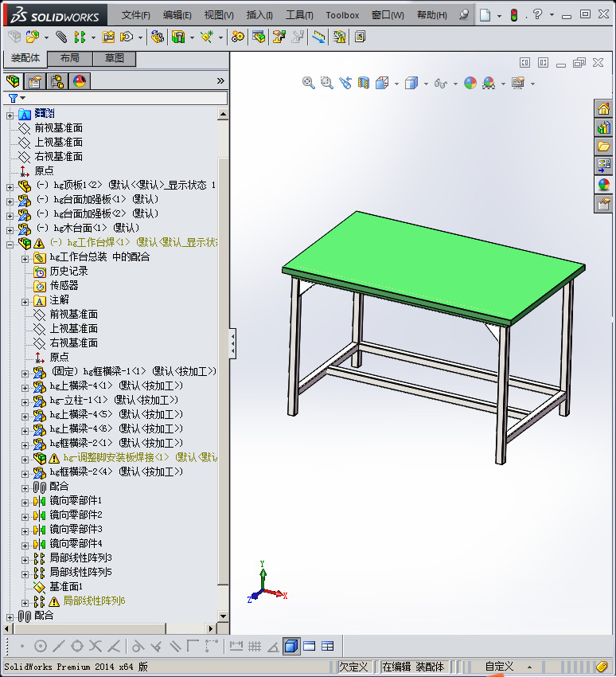
Task: Click the Section View icon
Action: (364, 83)
